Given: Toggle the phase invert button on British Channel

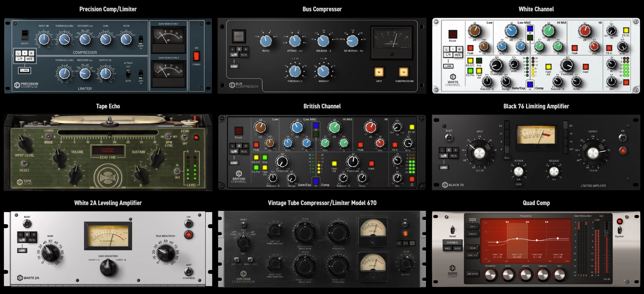Looking at the screenshot, I should coord(412,179).
